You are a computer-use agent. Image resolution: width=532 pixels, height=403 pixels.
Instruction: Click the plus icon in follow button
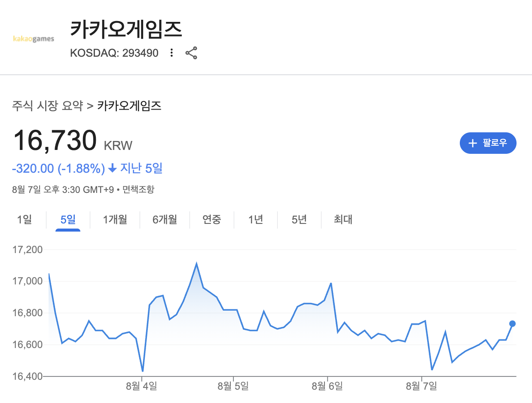click(x=473, y=143)
